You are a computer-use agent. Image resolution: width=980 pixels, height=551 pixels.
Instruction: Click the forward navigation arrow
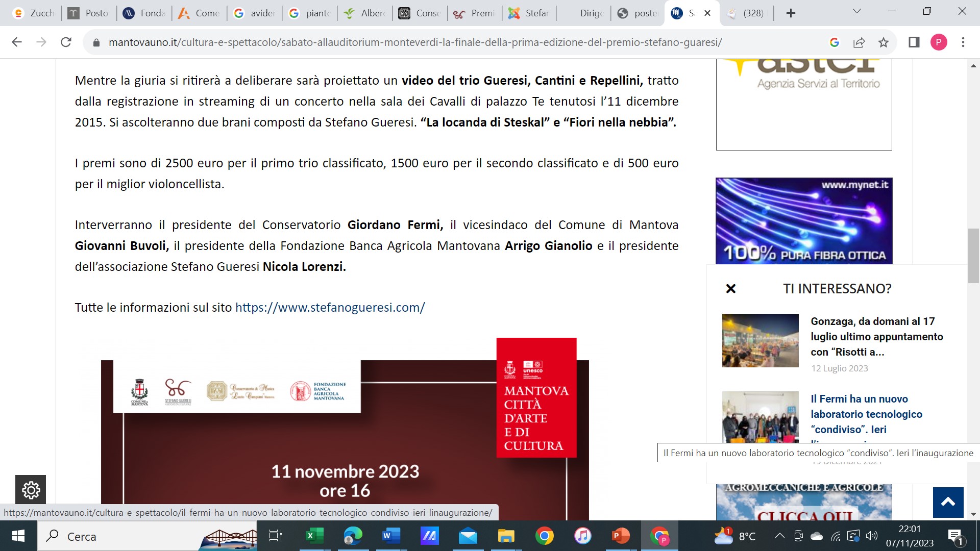click(x=41, y=42)
